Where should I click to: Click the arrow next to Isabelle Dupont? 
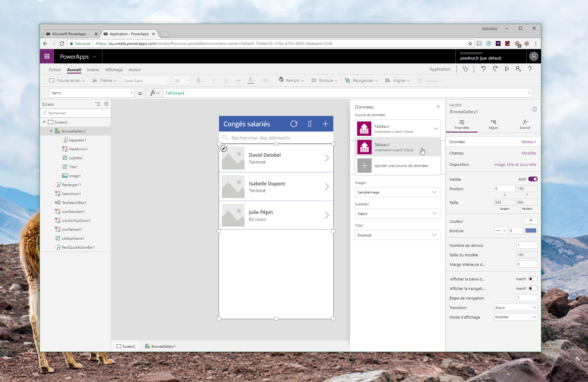(327, 187)
